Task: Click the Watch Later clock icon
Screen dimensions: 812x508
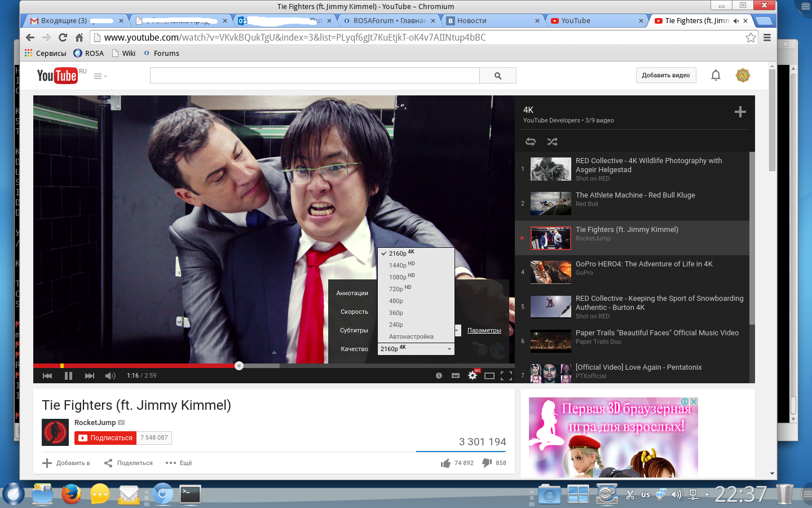Action: click(439, 376)
